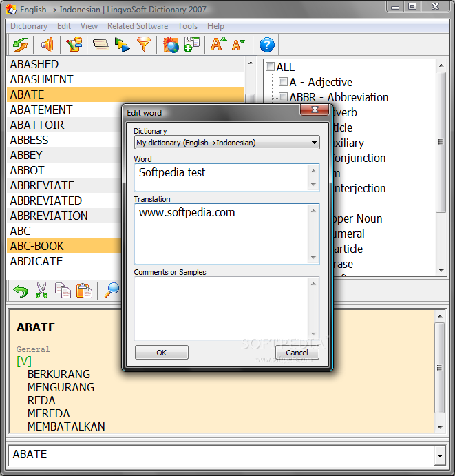Open the Dictionary combo box in Edit word
Viewport: 455px width, 476px height.
click(227, 143)
